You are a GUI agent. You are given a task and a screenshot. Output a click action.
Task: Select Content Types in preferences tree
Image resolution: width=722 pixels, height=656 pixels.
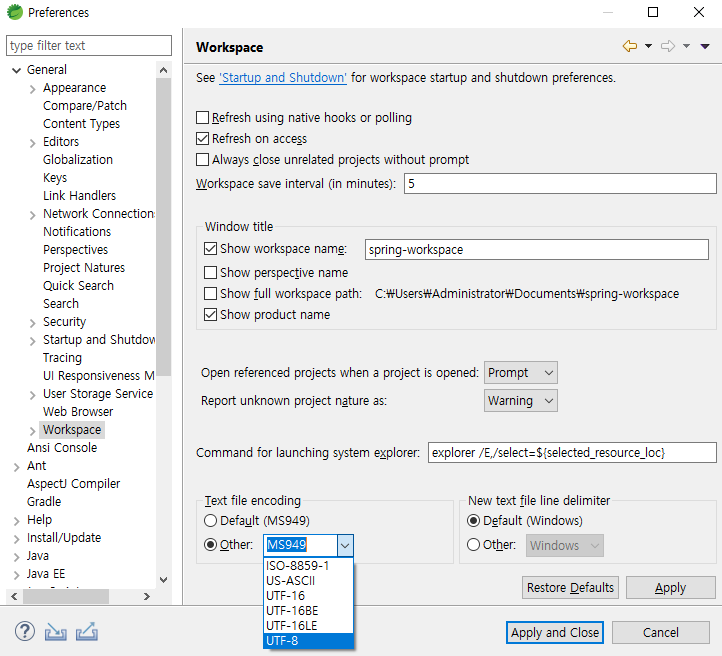[82, 124]
